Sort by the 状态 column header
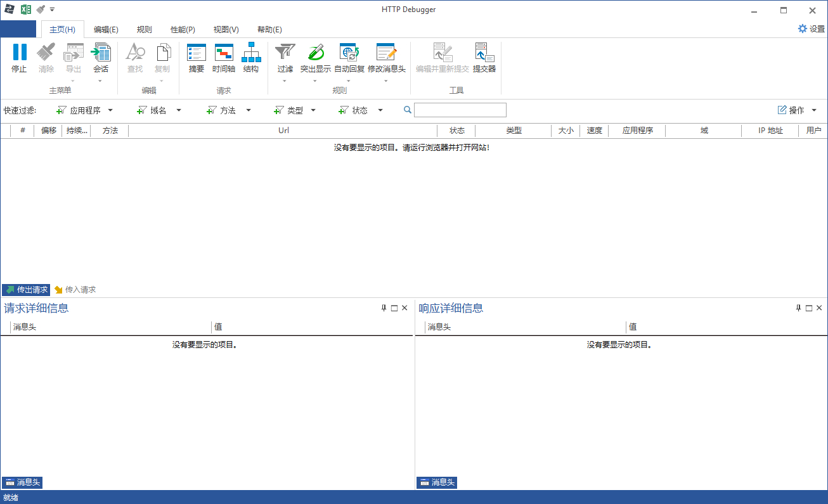 click(x=456, y=131)
